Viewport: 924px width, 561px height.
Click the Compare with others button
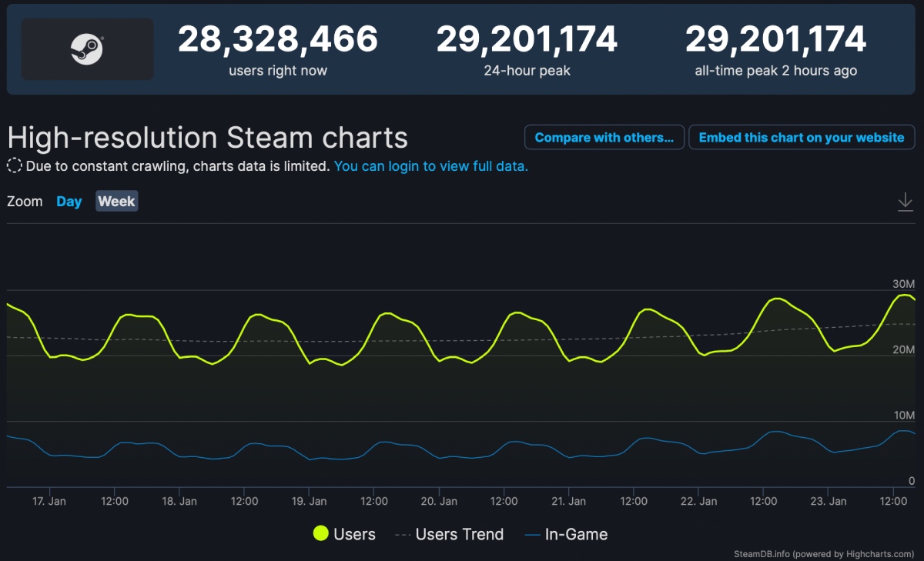point(604,138)
